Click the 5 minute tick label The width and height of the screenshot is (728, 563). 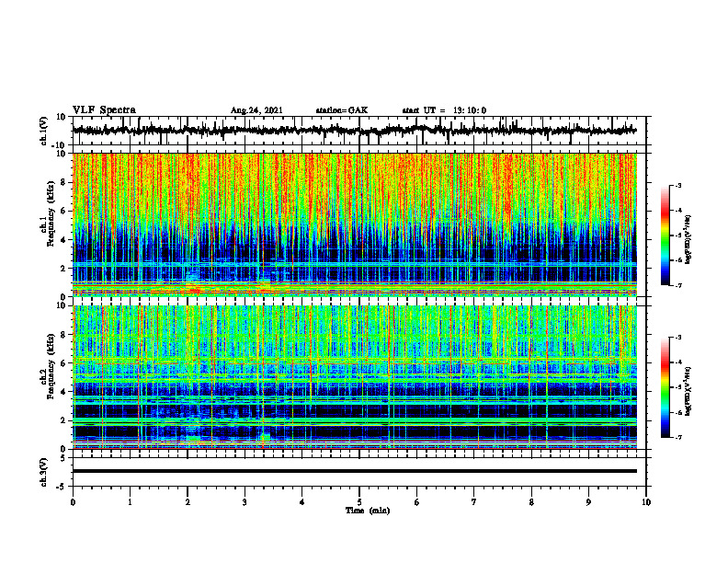tap(359, 502)
